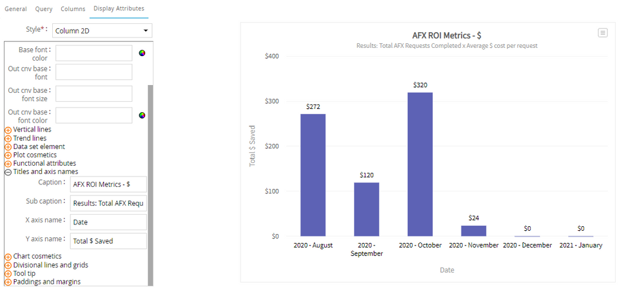Open the chart hamburger export menu icon
The height and width of the screenshot is (303, 644).
603,33
